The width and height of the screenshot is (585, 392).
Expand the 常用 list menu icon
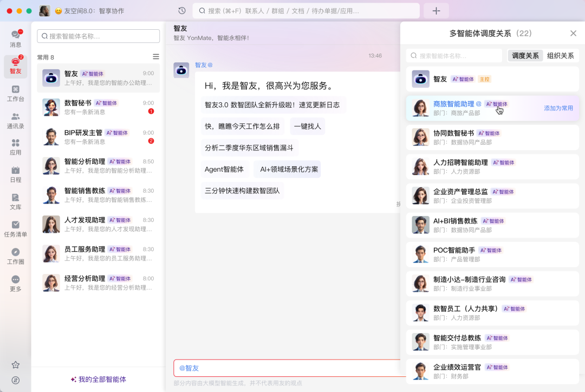[x=156, y=56]
